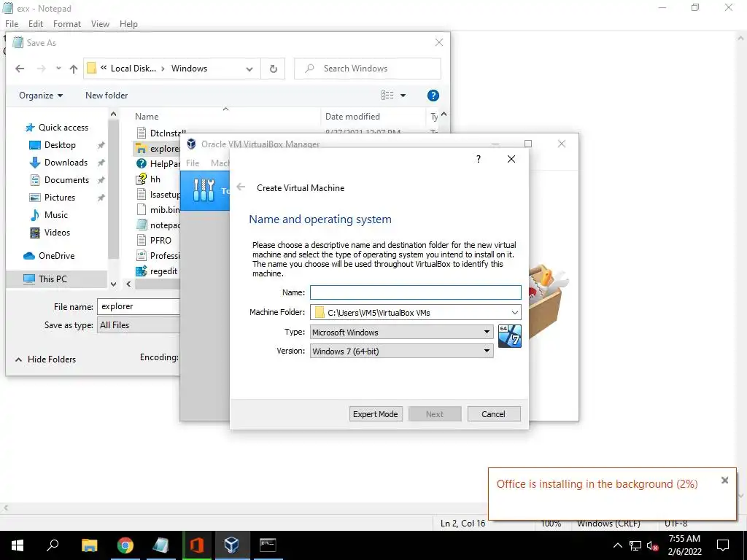Open Notepad View menu
This screenshot has height=560, width=747.
coord(100,24)
